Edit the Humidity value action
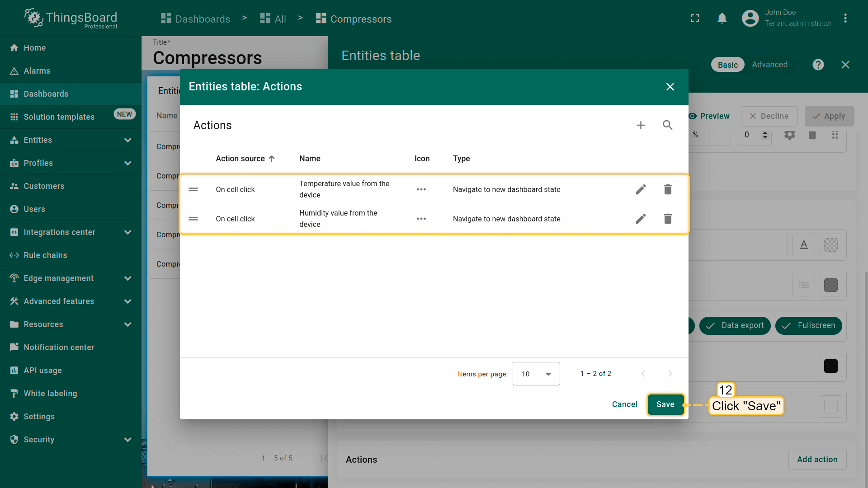This screenshot has height=488, width=868. click(641, 219)
